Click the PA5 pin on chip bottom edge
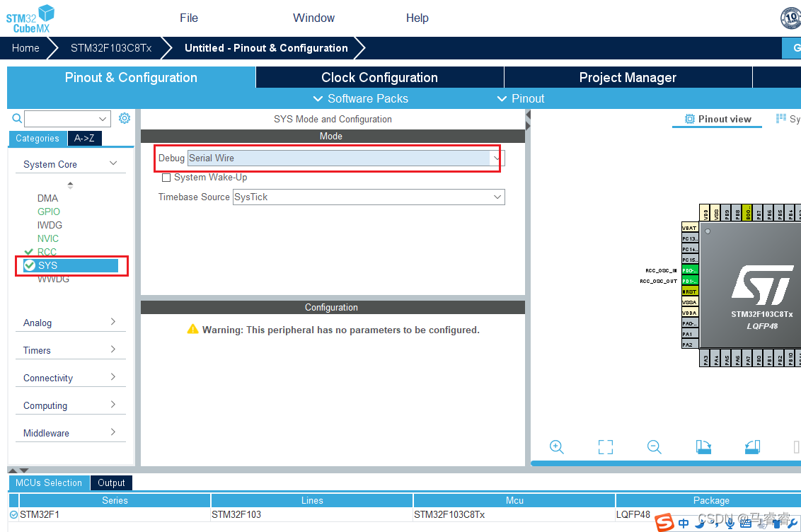This screenshot has width=801, height=532. coord(727,359)
